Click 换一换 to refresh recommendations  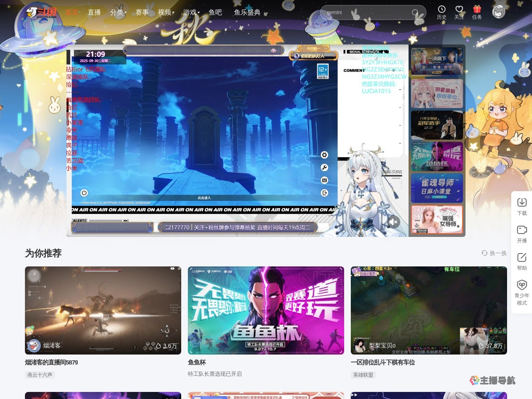(x=494, y=253)
